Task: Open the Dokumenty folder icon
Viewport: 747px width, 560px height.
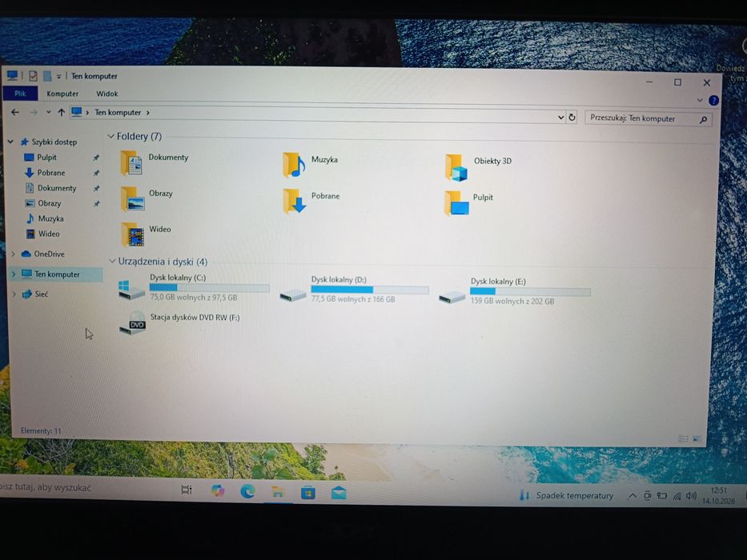Action: click(x=131, y=163)
